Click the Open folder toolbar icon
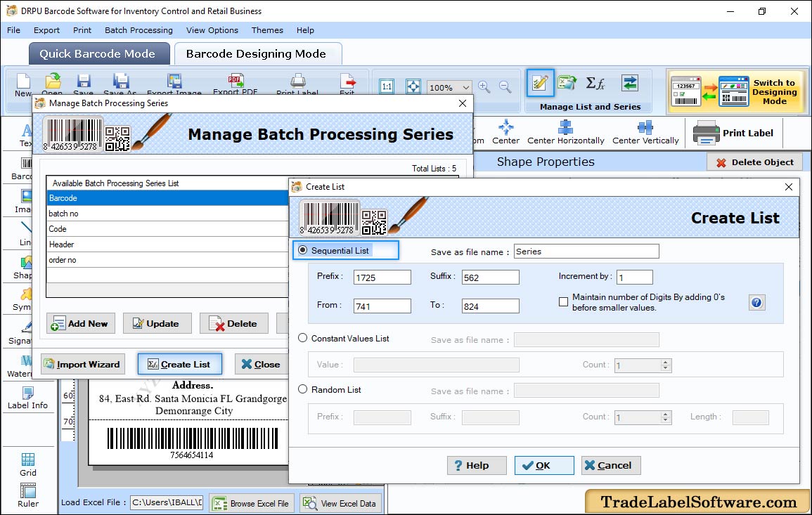Screen dimensions: 812x515 tap(53, 81)
